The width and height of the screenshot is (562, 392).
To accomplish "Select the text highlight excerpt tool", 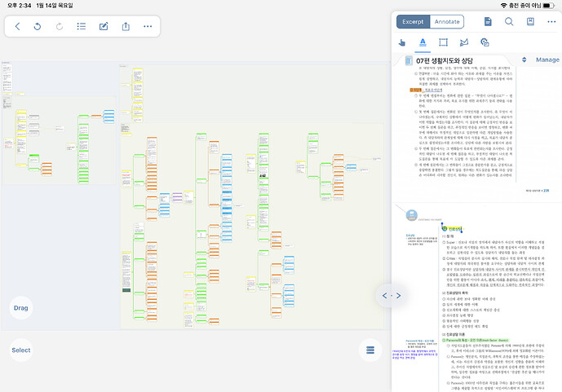I will (423, 42).
